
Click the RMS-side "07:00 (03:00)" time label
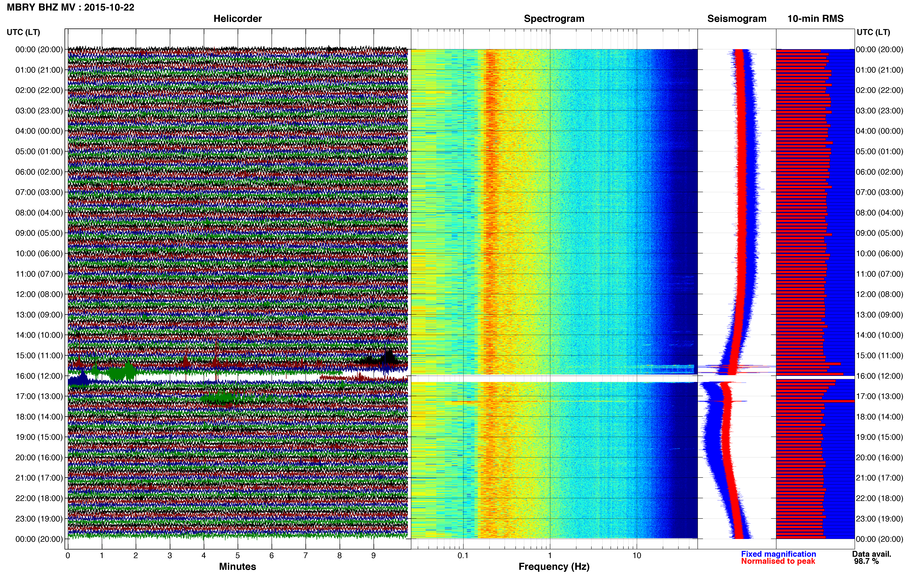[x=880, y=192]
